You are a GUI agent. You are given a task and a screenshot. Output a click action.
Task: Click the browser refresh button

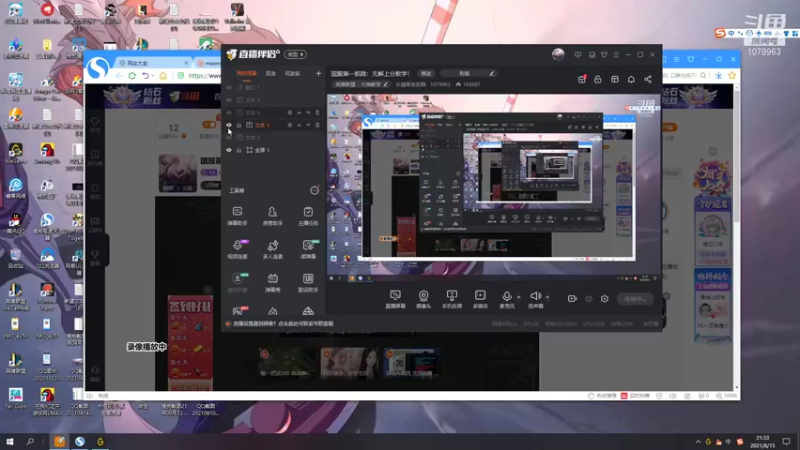(132, 76)
